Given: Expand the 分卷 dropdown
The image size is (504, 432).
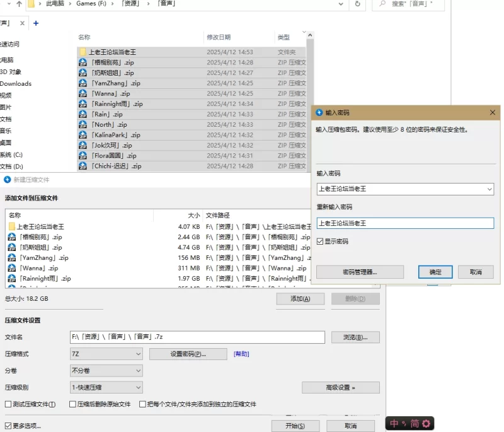Looking at the screenshot, I should coord(106,371).
